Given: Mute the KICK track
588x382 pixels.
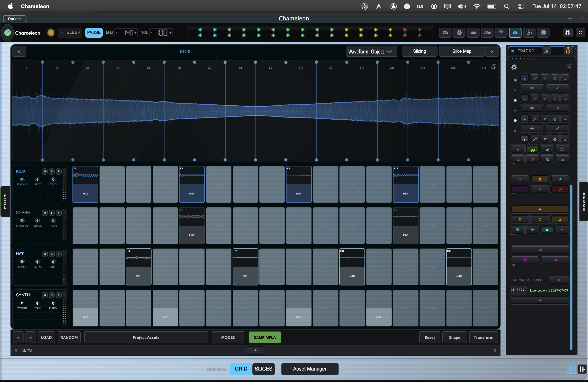Looking at the screenshot, I should 45,171.
